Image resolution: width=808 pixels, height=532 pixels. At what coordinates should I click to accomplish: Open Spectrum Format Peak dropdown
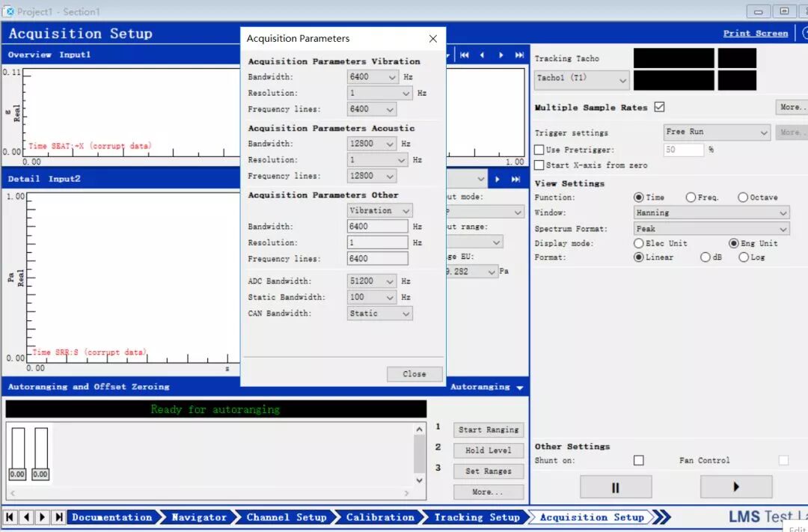click(711, 228)
